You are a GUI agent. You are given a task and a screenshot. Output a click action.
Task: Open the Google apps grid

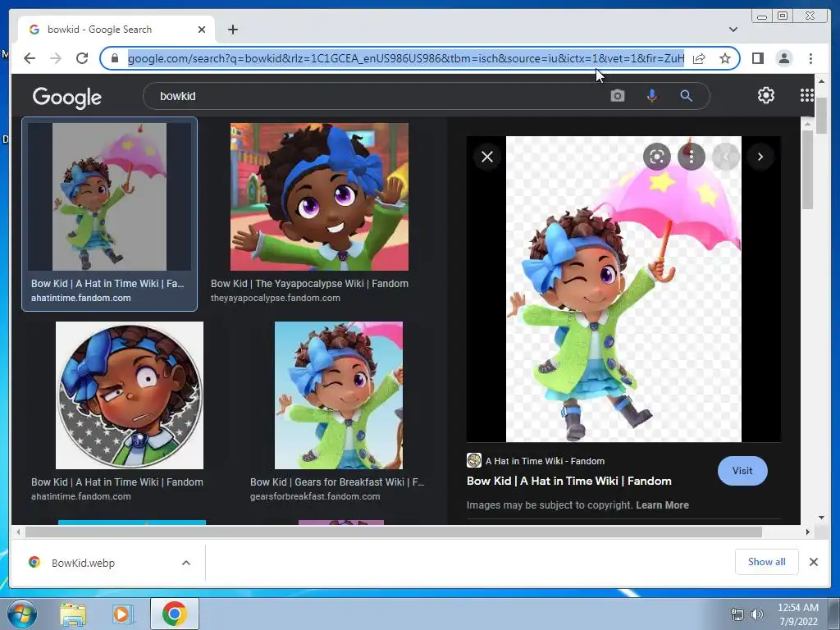click(x=806, y=95)
